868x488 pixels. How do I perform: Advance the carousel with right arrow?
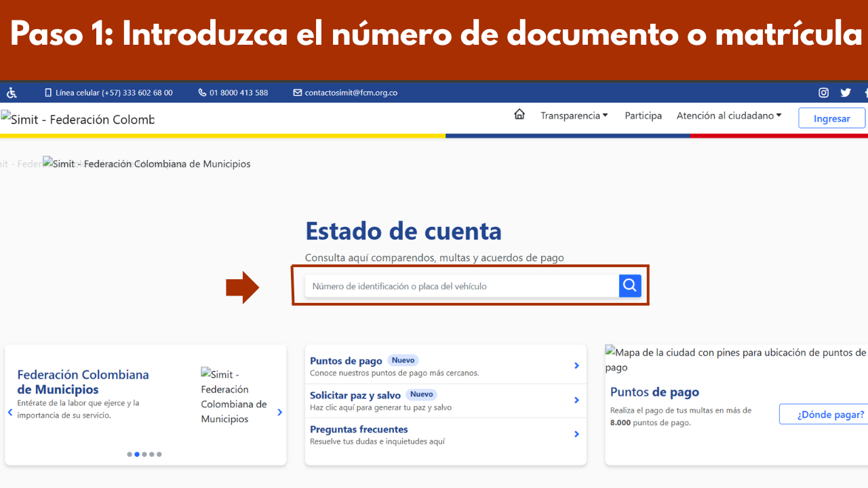tap(279, 412)
